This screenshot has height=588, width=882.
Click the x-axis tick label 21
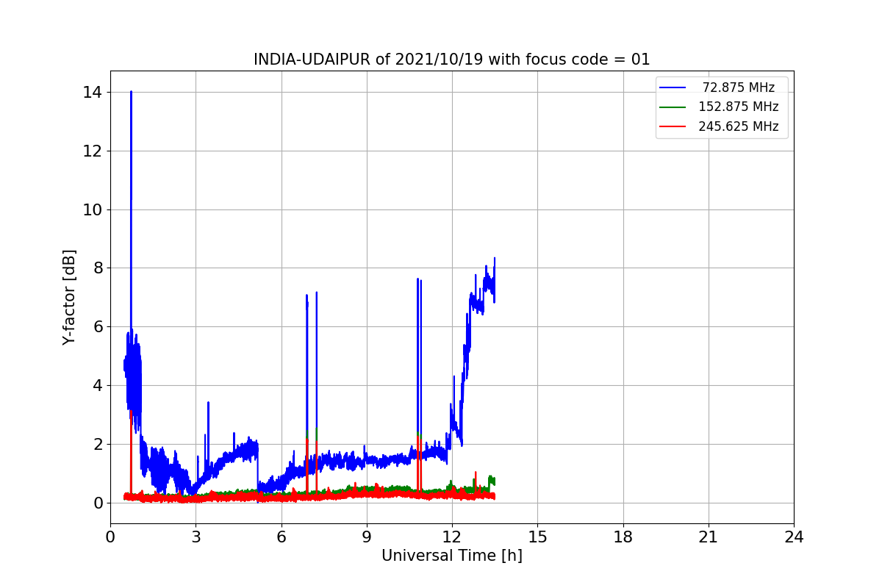pyautogui.click(x=709, y=537)
